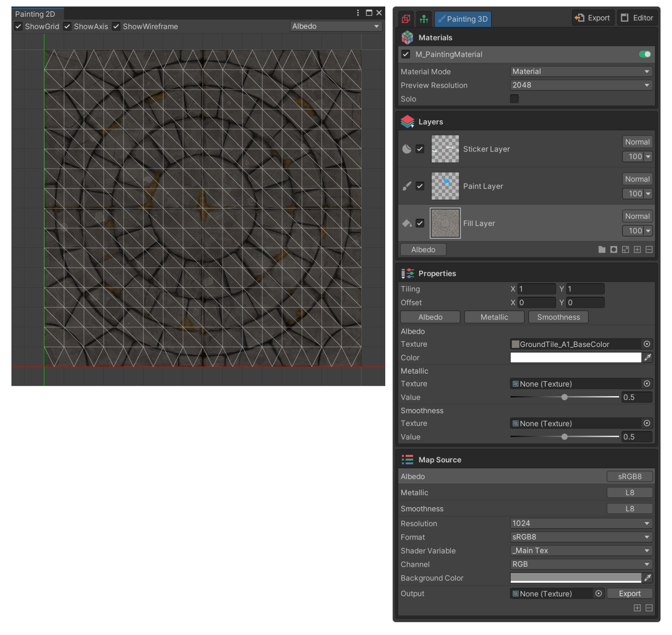672x635 pixels.
Task: Click the folder icon in the Layers footer
Action: [601, 249]
